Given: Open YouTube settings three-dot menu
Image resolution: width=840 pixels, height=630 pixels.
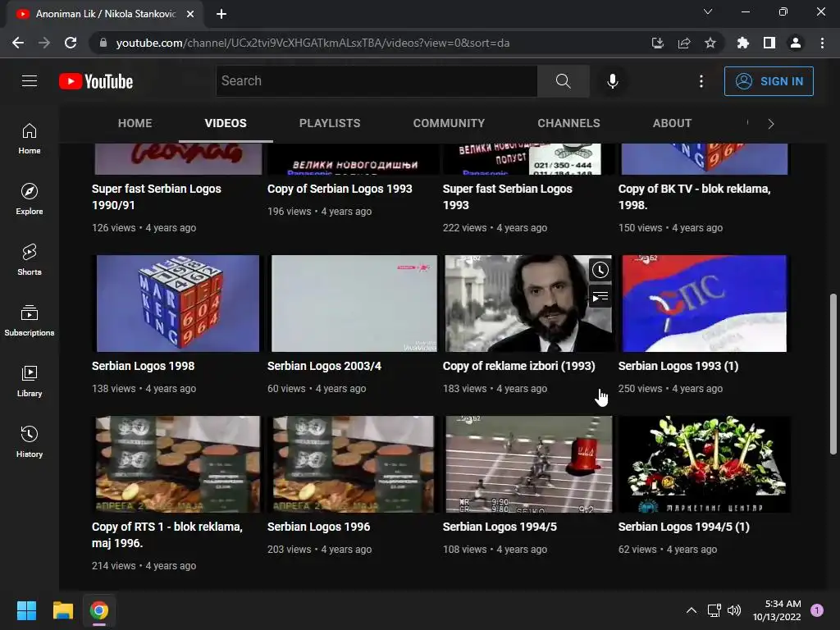Looking at the screenshot, I should pyautogui.click(x=701, y=81).
